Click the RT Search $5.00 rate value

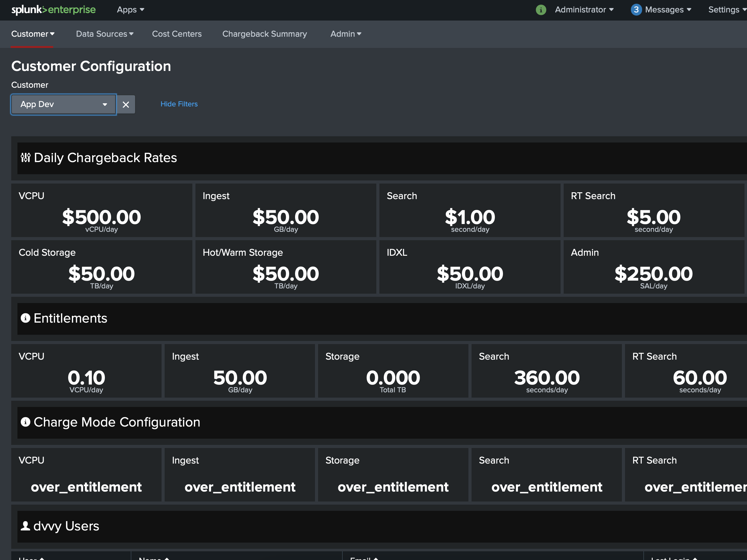(653, 217)
